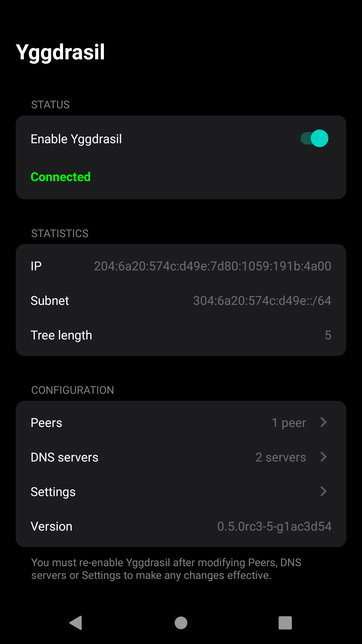362x644 pixels.
Task: Tap the re-enable Yggdrasil notice text
Action: point(166,569)
